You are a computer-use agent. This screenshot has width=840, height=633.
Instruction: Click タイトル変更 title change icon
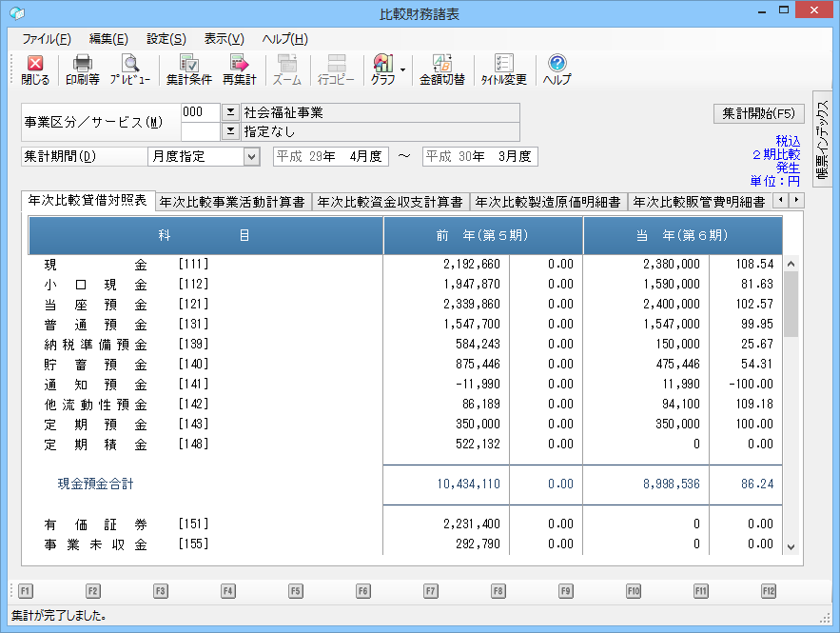coord(503,69)
